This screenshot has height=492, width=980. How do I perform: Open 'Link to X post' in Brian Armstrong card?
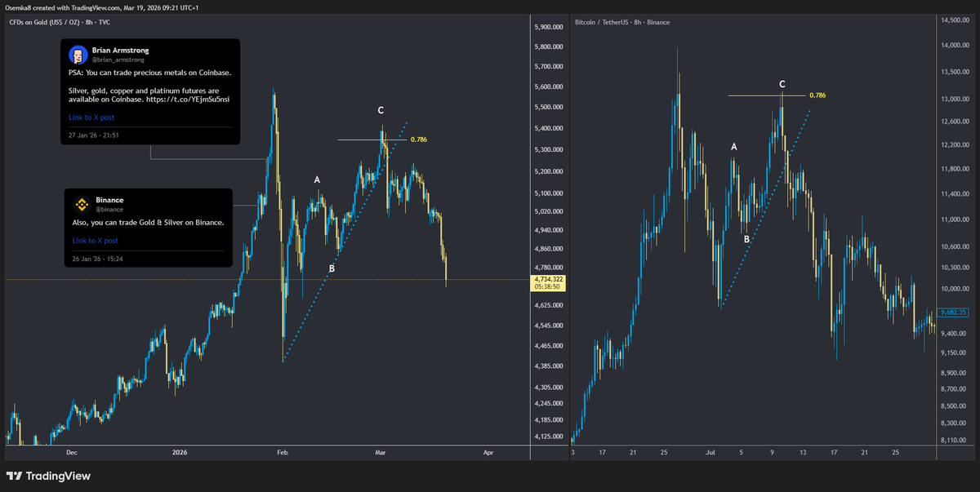[91, 117]
